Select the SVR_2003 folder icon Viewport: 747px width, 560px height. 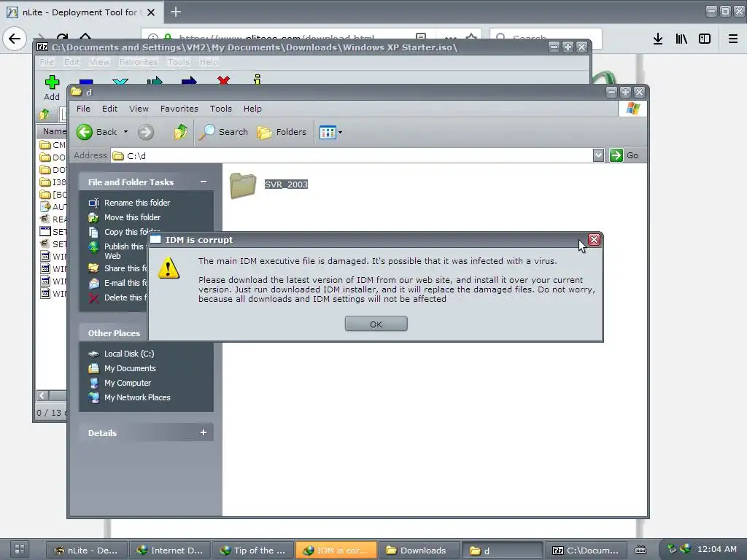coord(242,184)
